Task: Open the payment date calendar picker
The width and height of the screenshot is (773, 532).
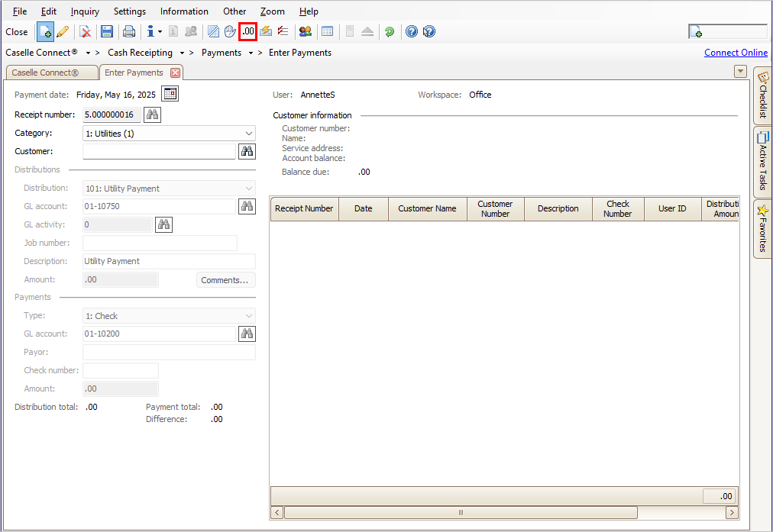Action: click(x=170, y=95)
